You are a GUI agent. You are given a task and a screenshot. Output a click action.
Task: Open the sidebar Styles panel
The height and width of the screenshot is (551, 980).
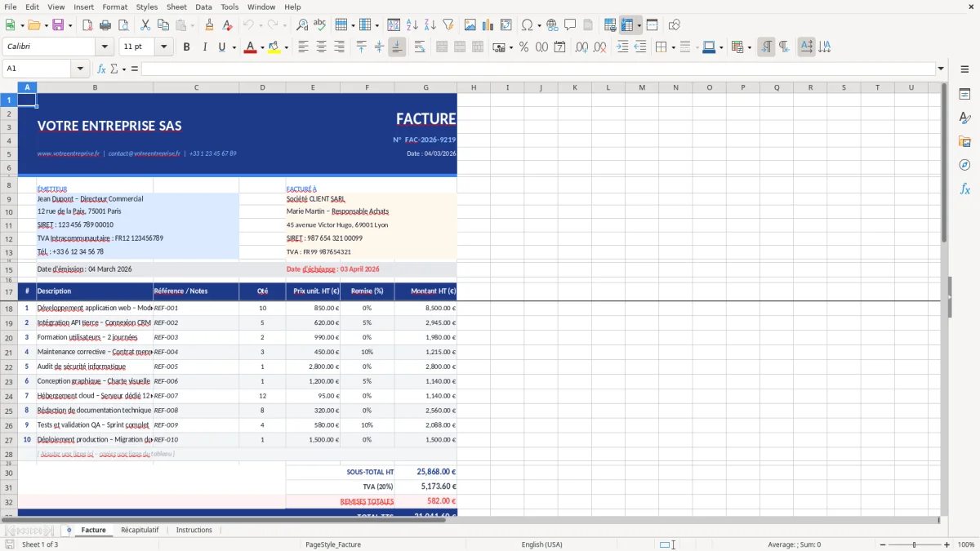[964, 118]
